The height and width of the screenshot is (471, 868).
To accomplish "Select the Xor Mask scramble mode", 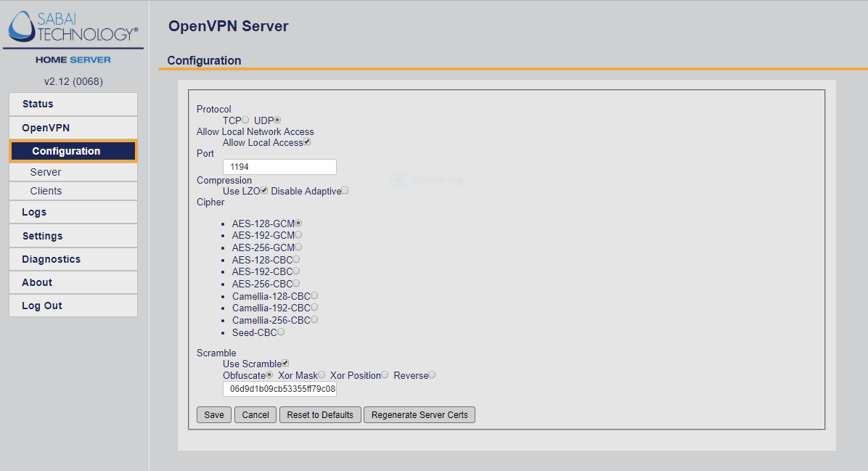I will pos(322,374).
